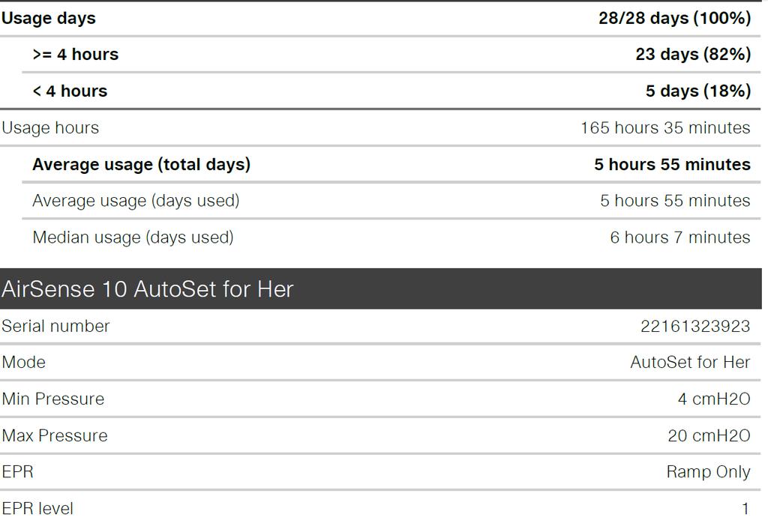Screen dimensions: 768x532
Task: Select 165 hours 35 minutes value
Action: click(665, 127)
